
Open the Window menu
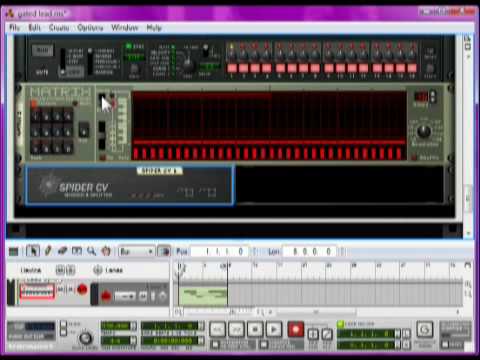[x=125, y=28]
